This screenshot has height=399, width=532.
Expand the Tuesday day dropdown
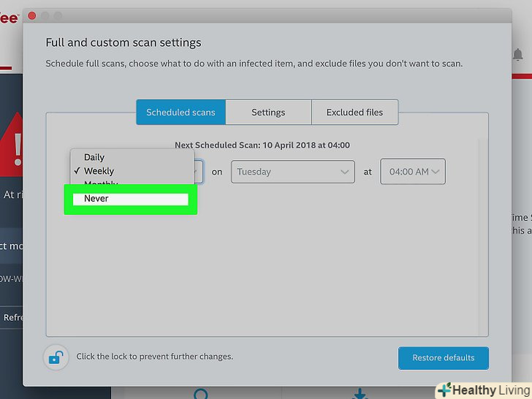[293, 172]
